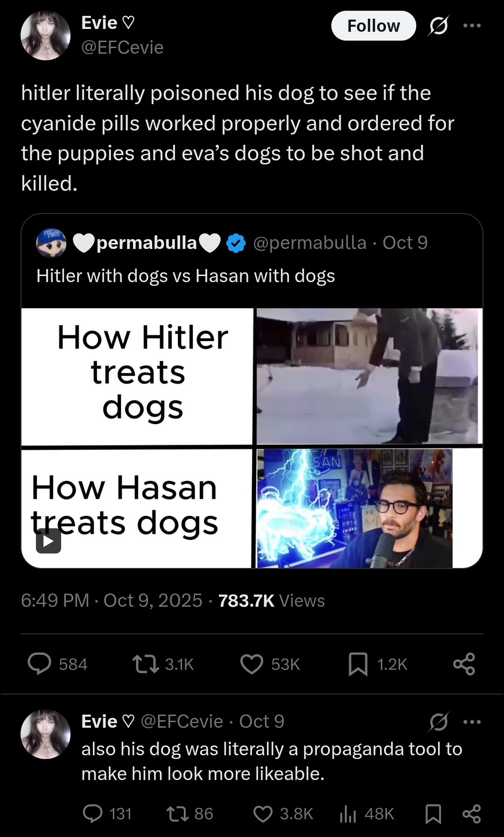Screen dimensions: 504x837
Task: Click the Follow button for Evie
Action: pyautogui.click(x=373, y=26)
